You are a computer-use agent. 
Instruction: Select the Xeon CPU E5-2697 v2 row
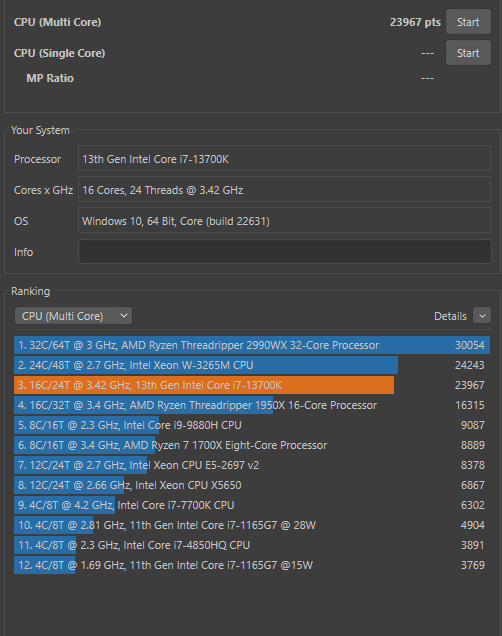coord(252,465)
